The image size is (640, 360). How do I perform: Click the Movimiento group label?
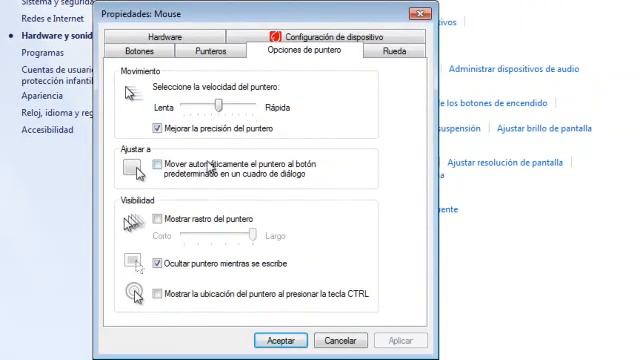point(140,71)
